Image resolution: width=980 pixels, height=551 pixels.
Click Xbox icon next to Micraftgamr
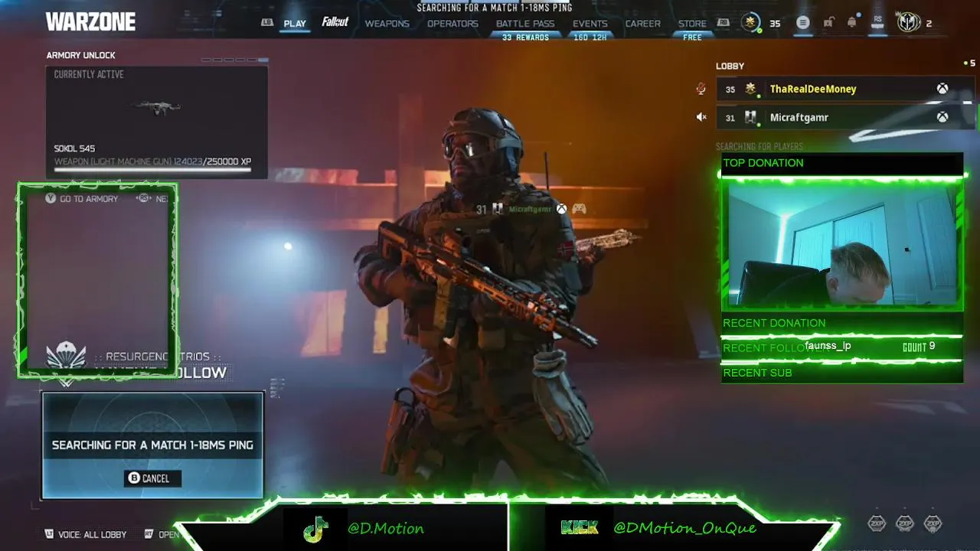942,117
